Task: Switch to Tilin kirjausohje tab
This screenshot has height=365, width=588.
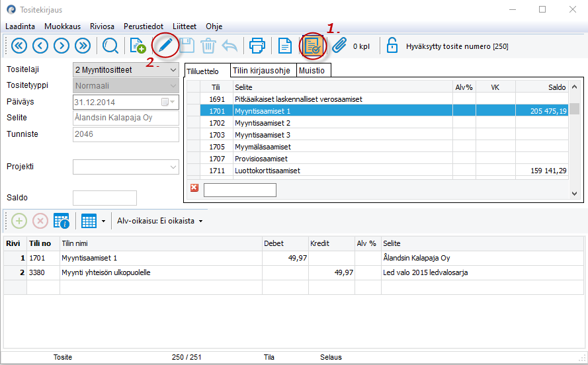Action: (x=263, y=71)
